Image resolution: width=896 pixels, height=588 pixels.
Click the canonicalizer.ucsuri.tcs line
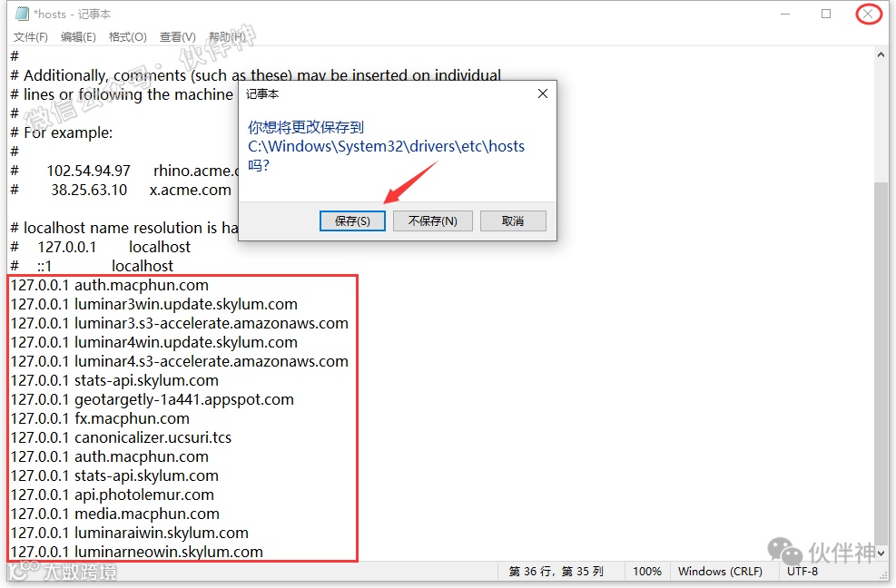(x=121, y=437)
